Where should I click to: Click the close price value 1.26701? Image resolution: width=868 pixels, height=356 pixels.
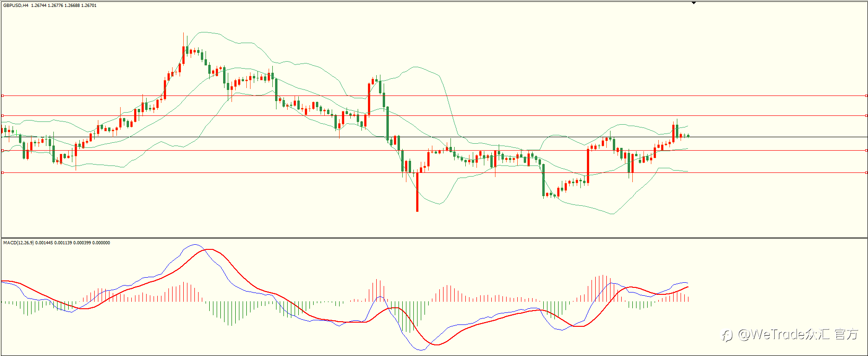pyautogui.click(x=89, y=6)
